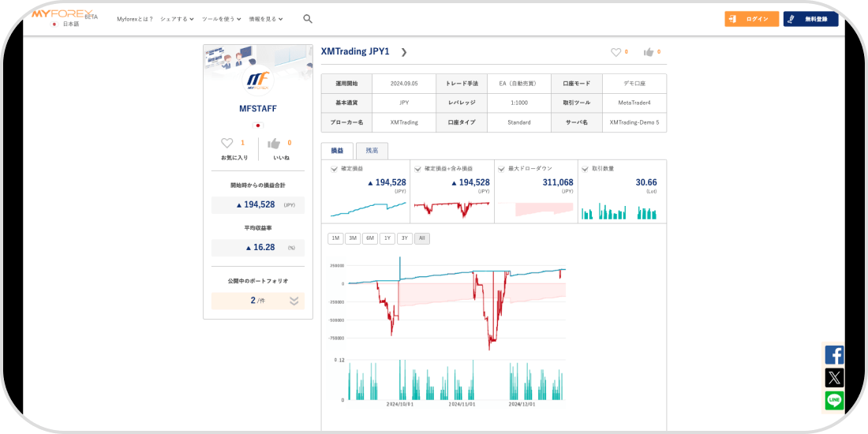Open the 情報を見る dropdown menu

coord(266,19)
